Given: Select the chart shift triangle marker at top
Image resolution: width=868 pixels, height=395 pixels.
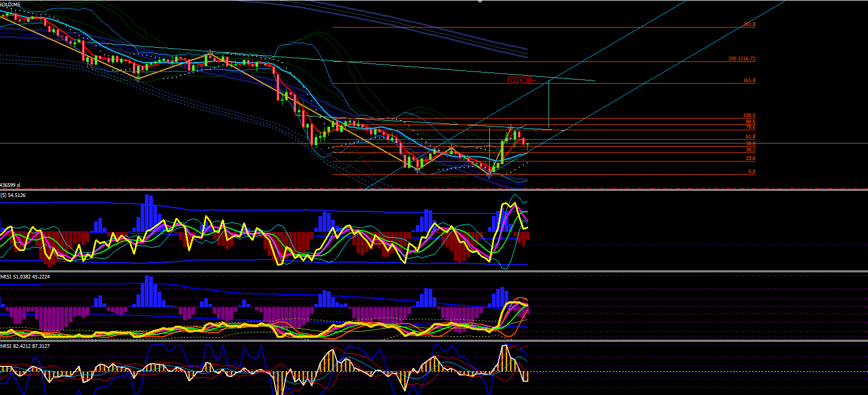Looking at the screenshot, I should tap(480, 2).
